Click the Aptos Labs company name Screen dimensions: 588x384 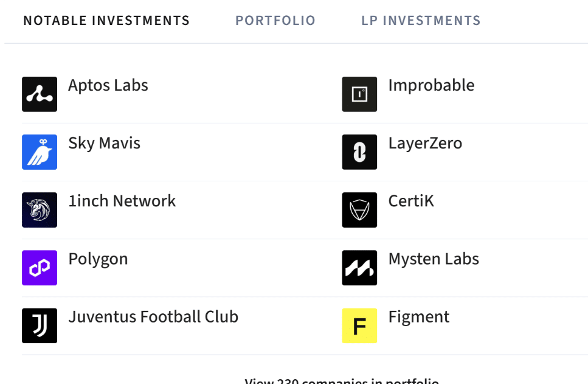click(x=108, y=85)
